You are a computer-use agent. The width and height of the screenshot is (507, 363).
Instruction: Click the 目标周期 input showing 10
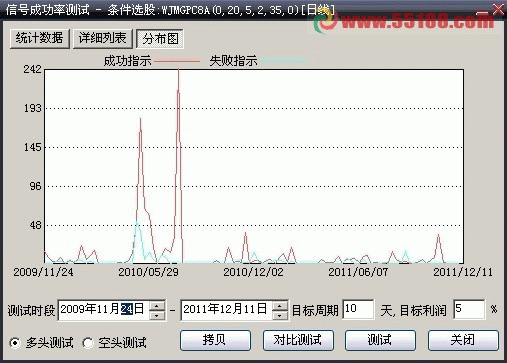pos(358,309)
